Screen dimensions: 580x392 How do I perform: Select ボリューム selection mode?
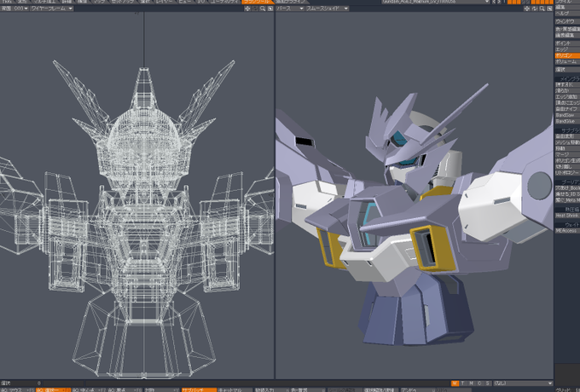(x=567, y=61)
